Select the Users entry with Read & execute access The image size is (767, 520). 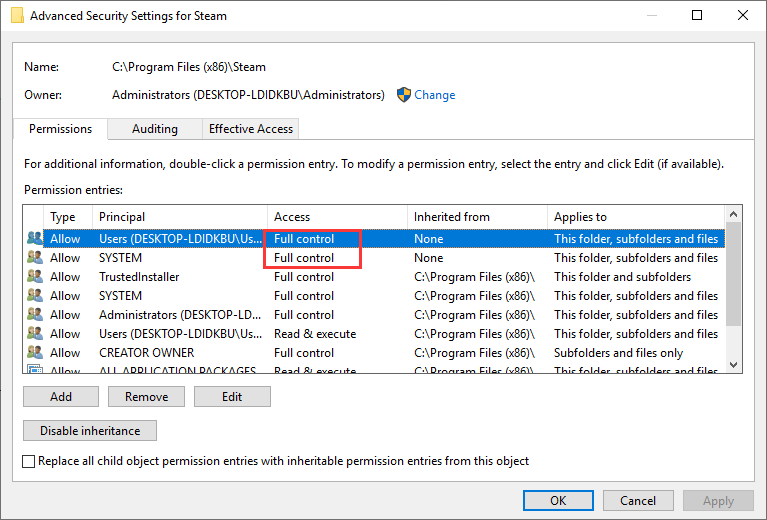tap(374, 334)
